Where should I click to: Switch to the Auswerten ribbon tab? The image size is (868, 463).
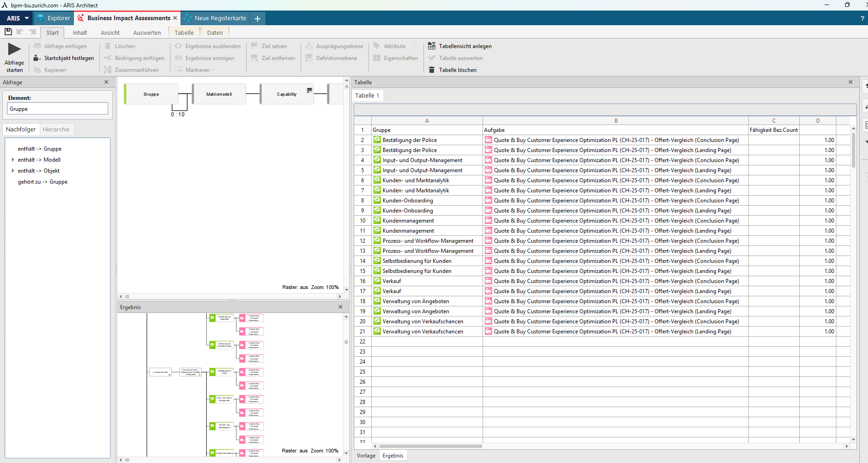coord(147,33)
